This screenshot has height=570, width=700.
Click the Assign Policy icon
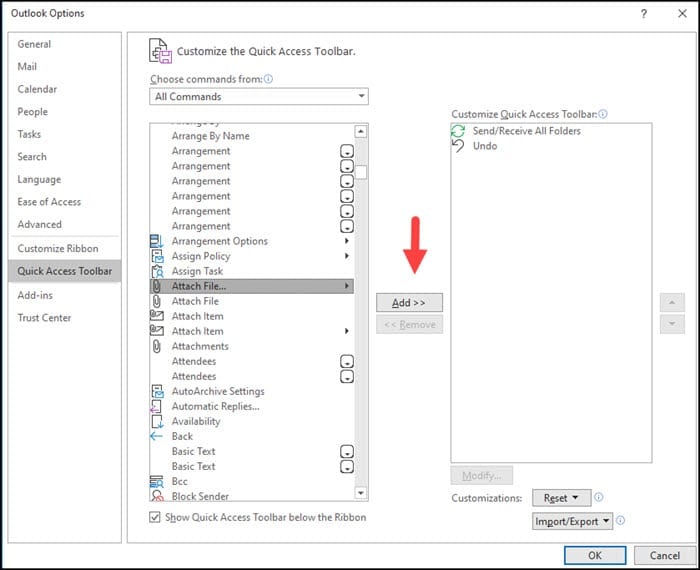tap(157, 256)
